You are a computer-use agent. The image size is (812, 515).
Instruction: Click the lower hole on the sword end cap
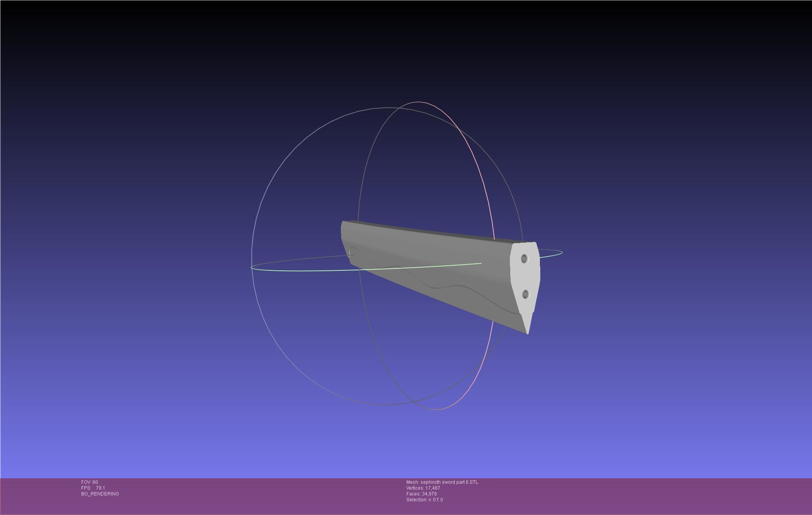[525, 294]
